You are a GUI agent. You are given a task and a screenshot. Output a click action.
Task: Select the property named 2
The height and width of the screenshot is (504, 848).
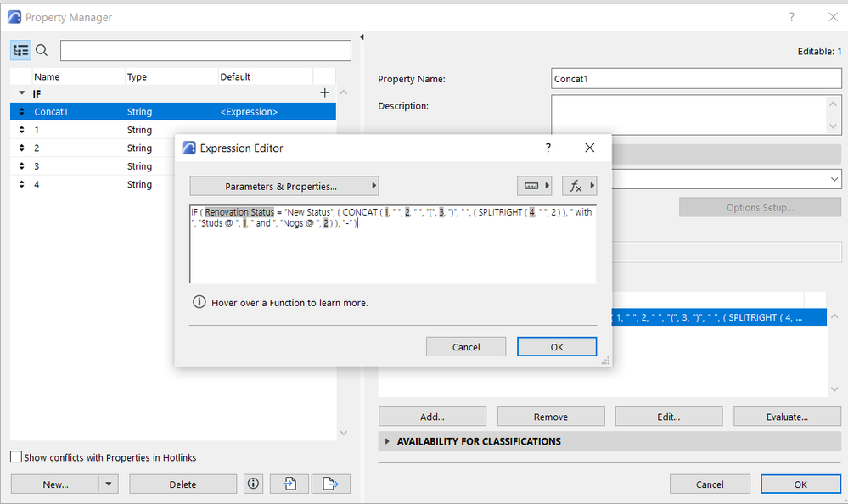coord(92,148)
